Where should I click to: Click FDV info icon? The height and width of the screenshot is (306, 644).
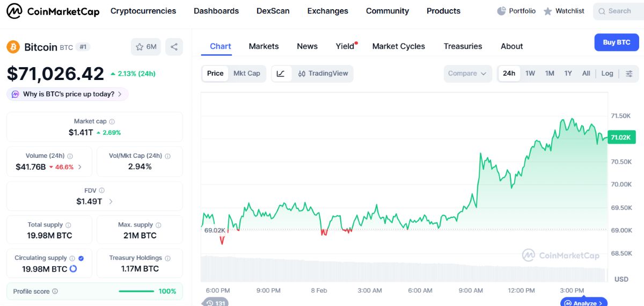(x=102, y=191)
